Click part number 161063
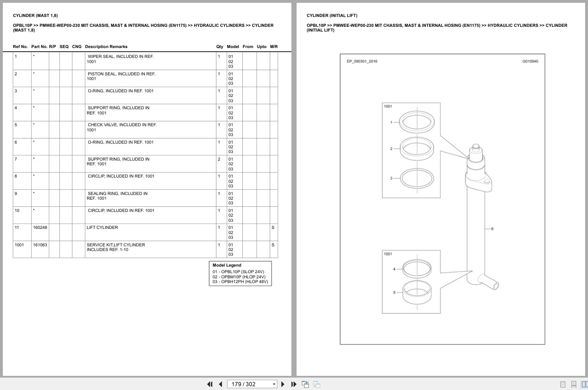This screenshot has width=588, height=390. coord(40,245)
